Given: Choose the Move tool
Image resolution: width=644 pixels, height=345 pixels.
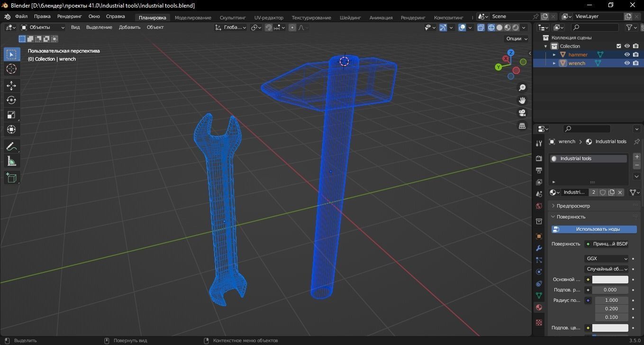Looking at the screenshot, I should 11,86.
